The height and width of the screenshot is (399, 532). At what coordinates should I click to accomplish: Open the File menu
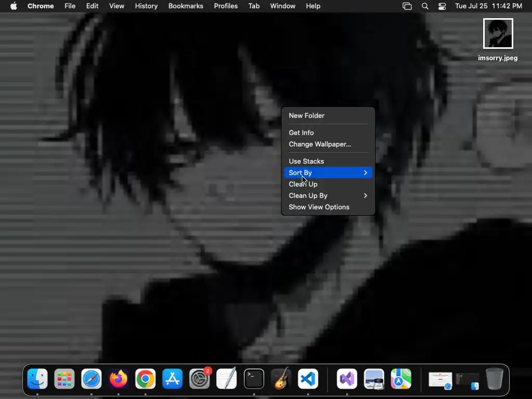(x=70, y=6)
